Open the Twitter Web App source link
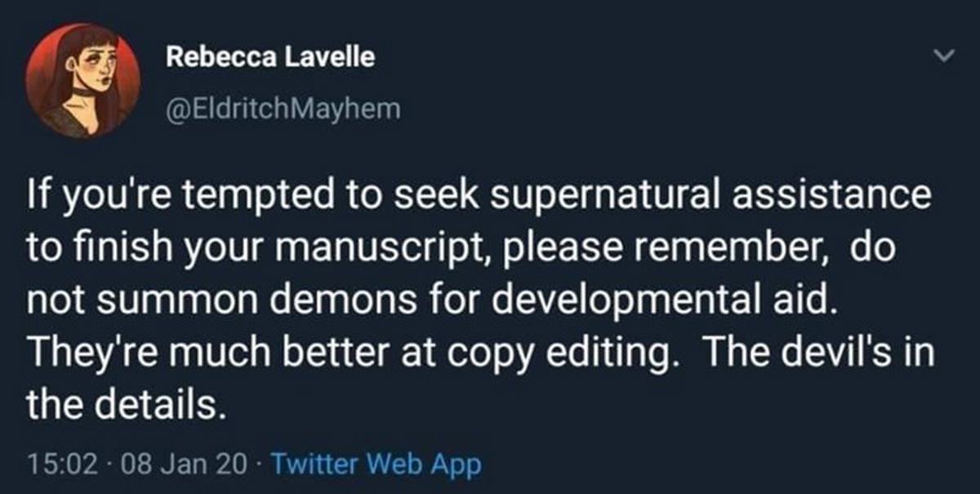The width and height of the screenshot is (980, 494). (x=375, y=465)
